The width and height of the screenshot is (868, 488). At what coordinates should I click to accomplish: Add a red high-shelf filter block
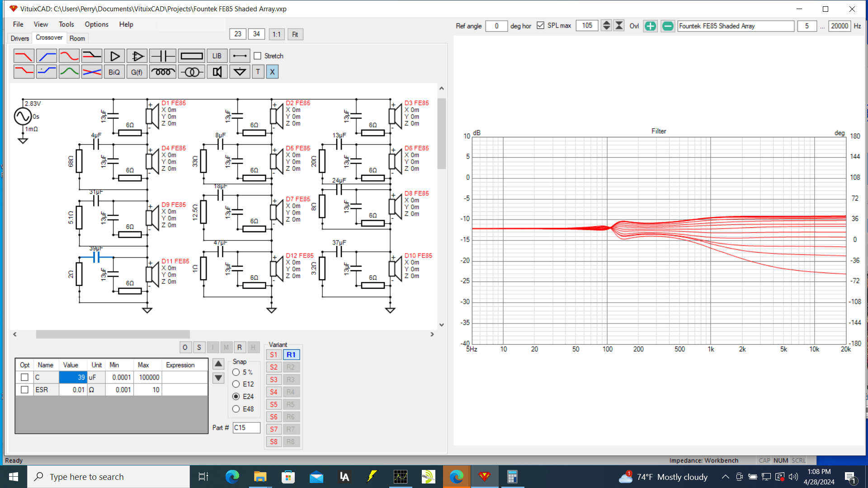[24, 72]
